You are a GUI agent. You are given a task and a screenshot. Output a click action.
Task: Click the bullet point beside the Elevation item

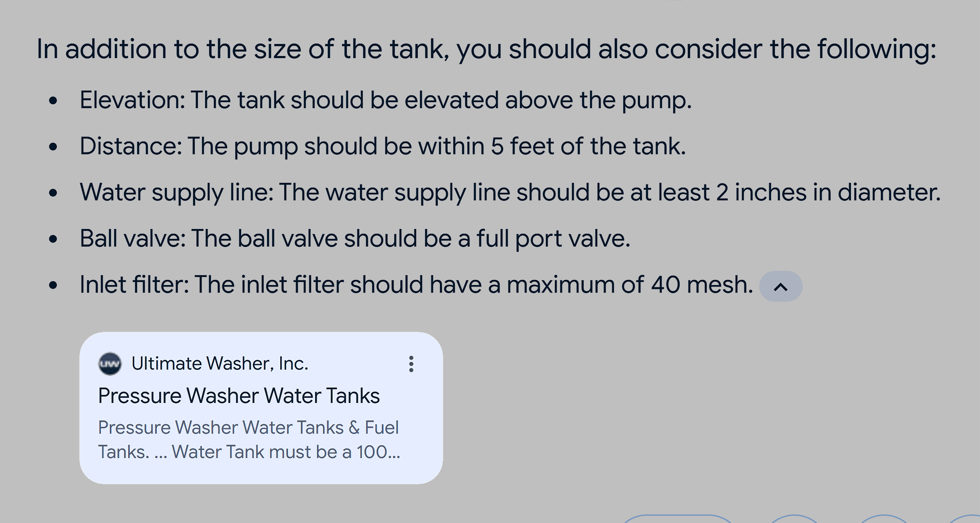[54, 101]
